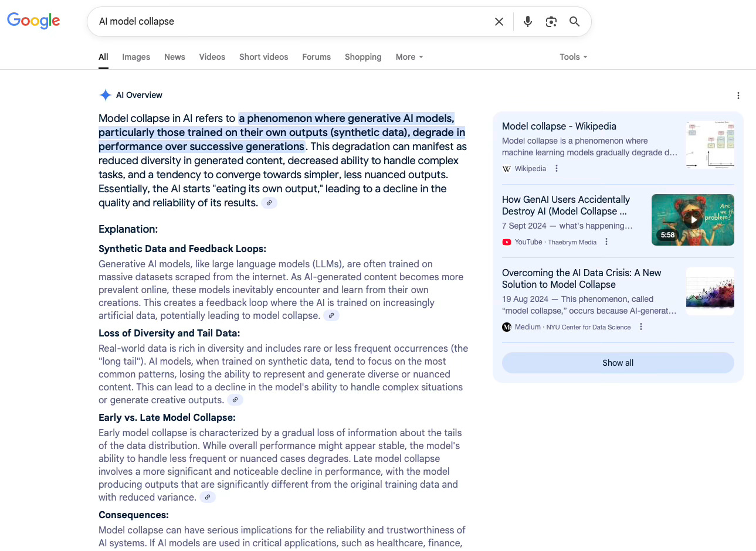Click the 5:58 video duration badge

667,235
